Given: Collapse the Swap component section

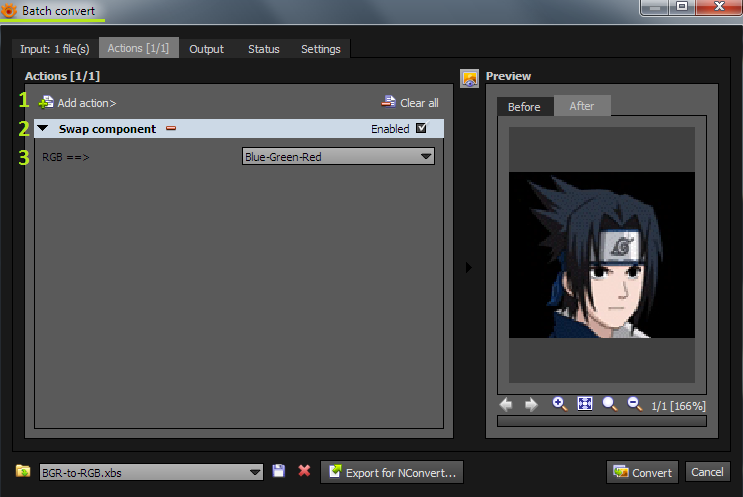Looking at the screenshot, I should (43, 129).
